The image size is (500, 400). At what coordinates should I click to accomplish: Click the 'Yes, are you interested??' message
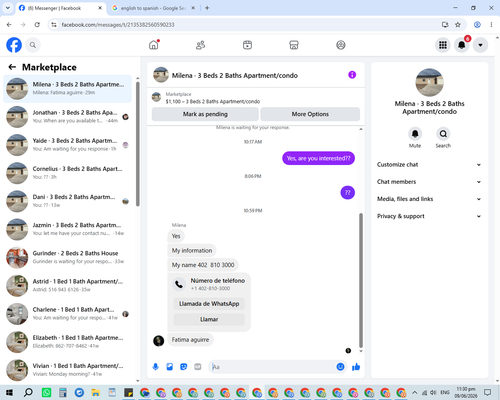coord(318,158)
